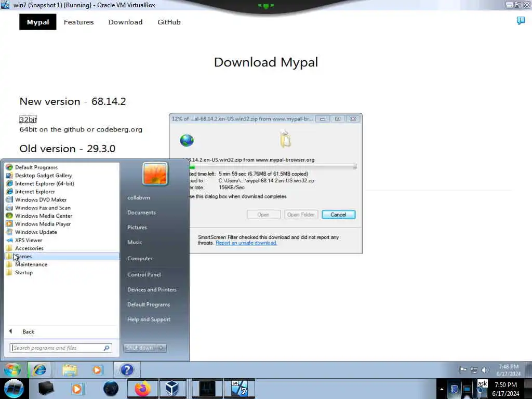Open Help and Support
The image size is (532, 399).
coord(149,320)
